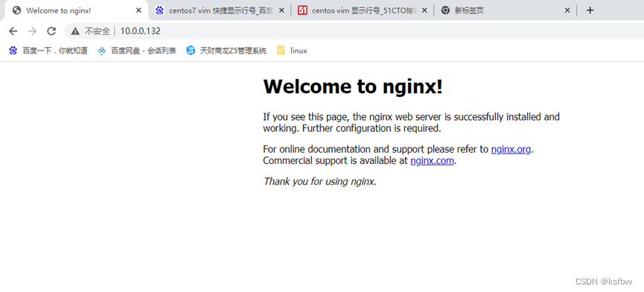Close the Welcome to nginx tab

[x=138, y=10]
